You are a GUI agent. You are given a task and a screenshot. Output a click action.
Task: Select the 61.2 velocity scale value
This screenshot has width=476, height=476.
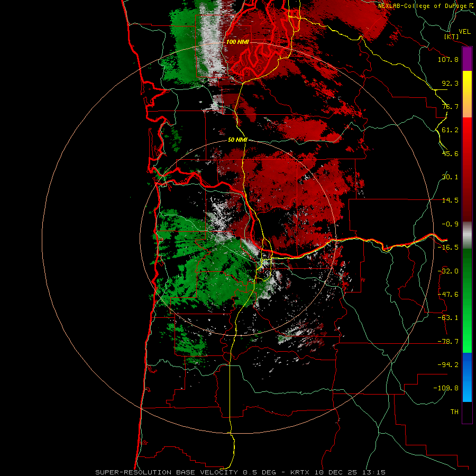point(450,130)
